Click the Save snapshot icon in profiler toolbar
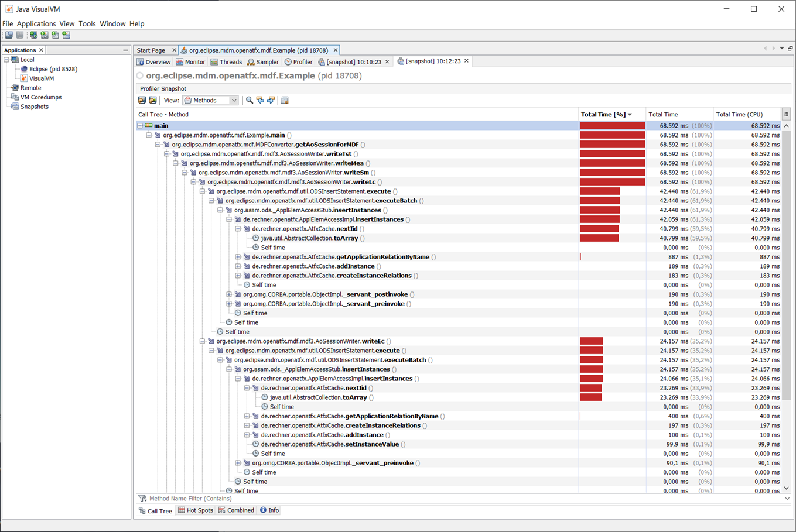 tap(142, 101)
